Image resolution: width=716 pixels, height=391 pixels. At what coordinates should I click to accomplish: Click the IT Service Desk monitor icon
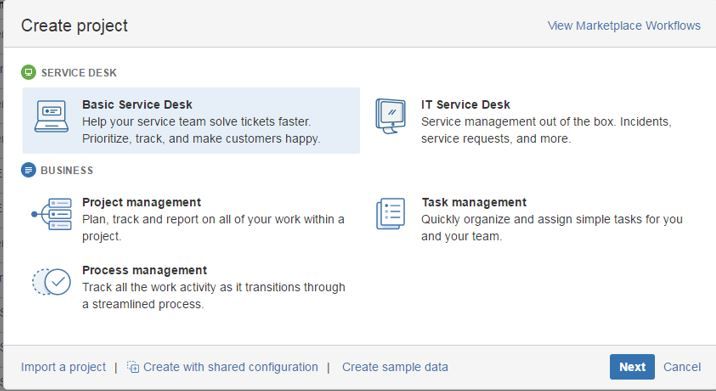tap(390, 116)
